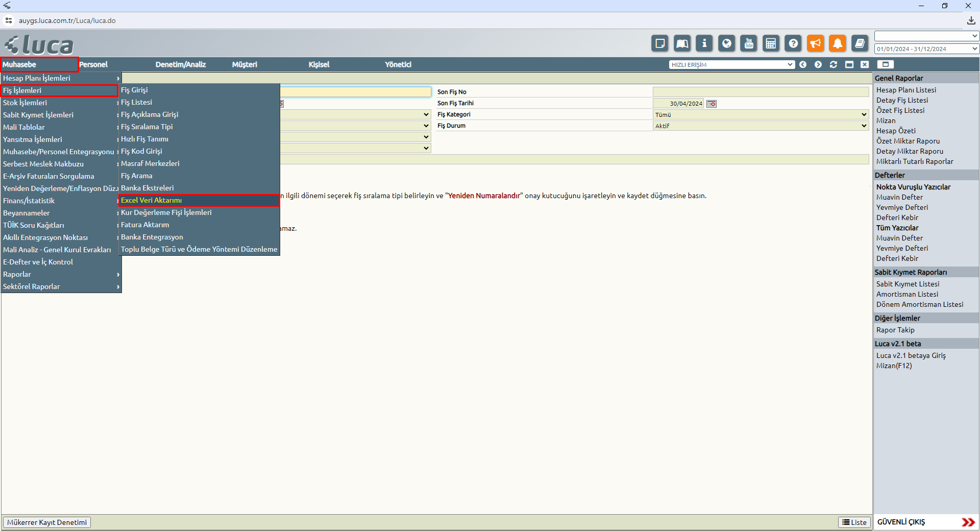Open the sticky note icon in the top toolbar
This screenshot has height=531, width=980.
coord(660,43)
